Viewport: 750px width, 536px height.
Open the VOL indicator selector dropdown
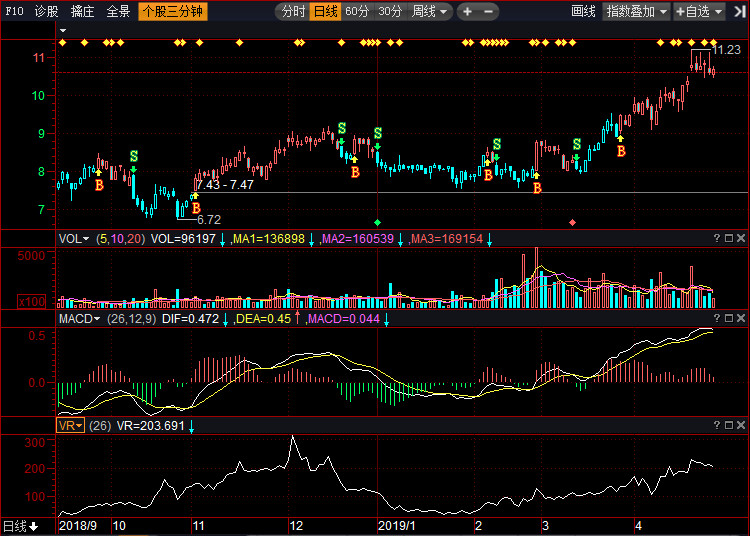pos(73,239)
